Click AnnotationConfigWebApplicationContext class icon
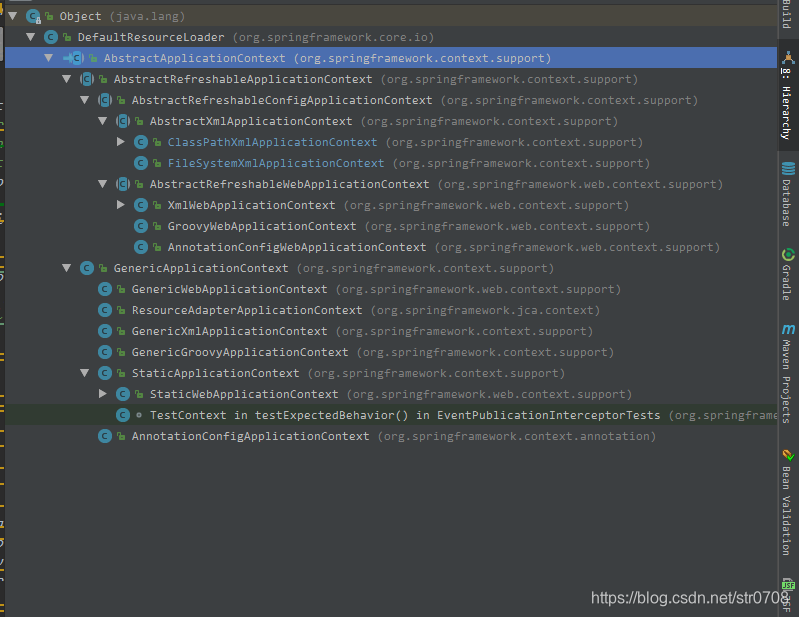The height and width of the screenshot is (617, 799). [141, 247]
